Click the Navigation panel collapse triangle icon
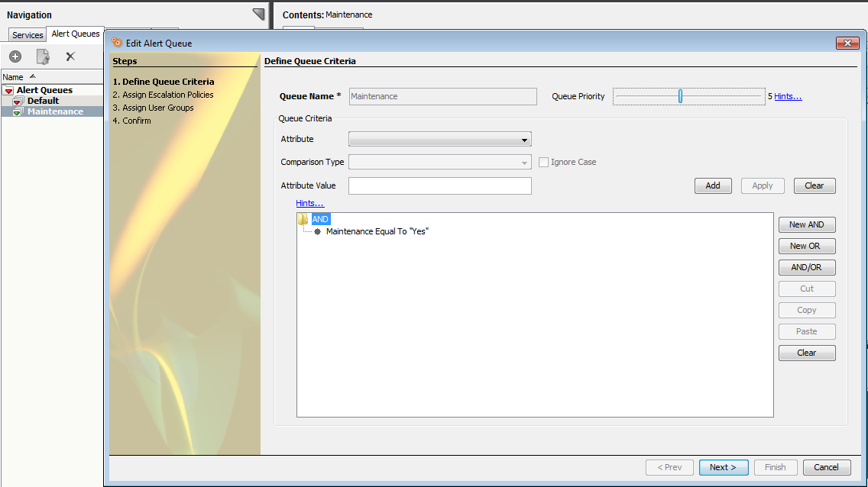This screenshot has width=868, height=487. click(x=258, y=14)
